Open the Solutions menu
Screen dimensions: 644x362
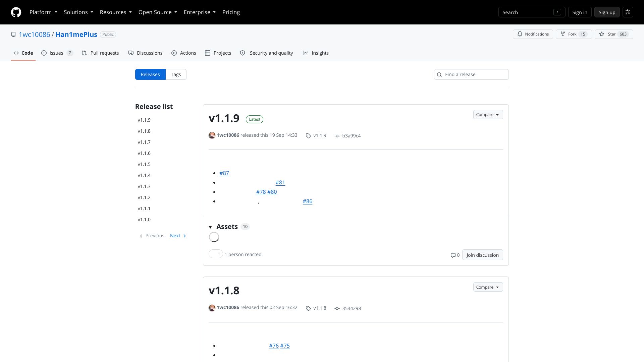click(x=78, y=12)
